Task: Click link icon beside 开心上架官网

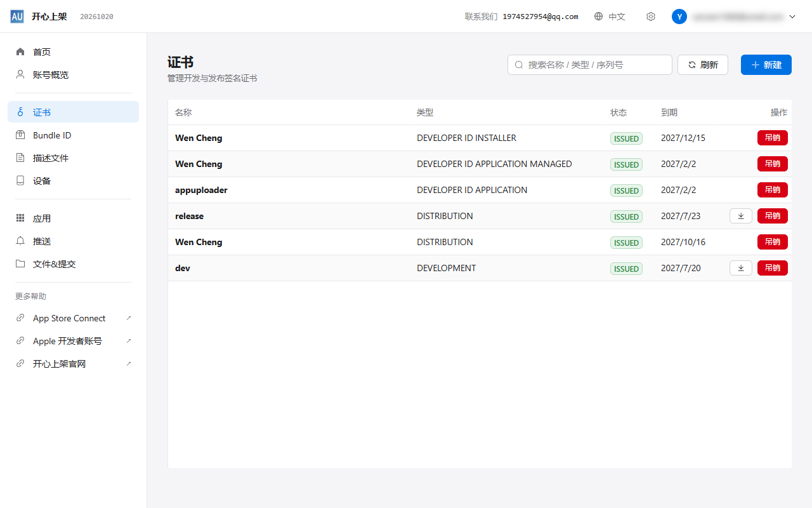Action: (x=20, y=364)
